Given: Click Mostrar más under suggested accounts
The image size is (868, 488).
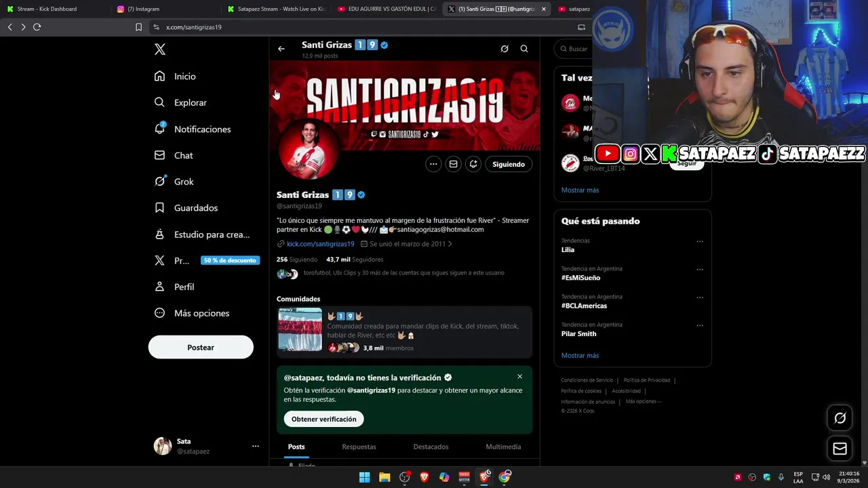Looking at the screenshot, I should 580,190.
